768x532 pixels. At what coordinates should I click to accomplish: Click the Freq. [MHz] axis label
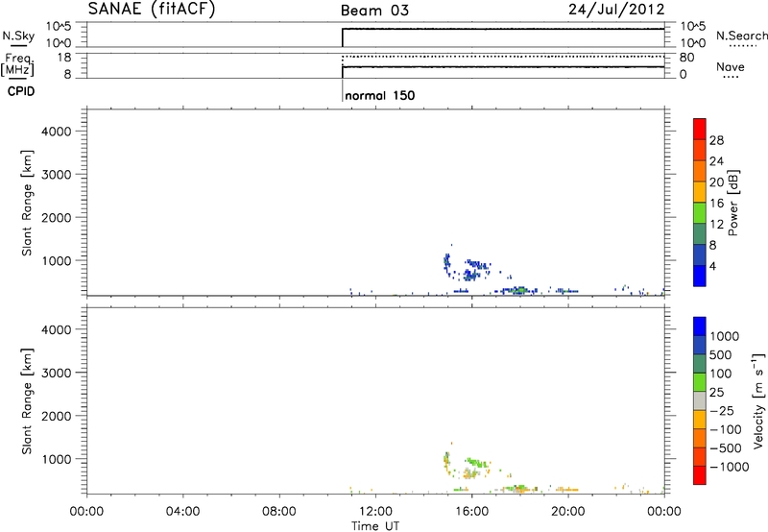17,64
